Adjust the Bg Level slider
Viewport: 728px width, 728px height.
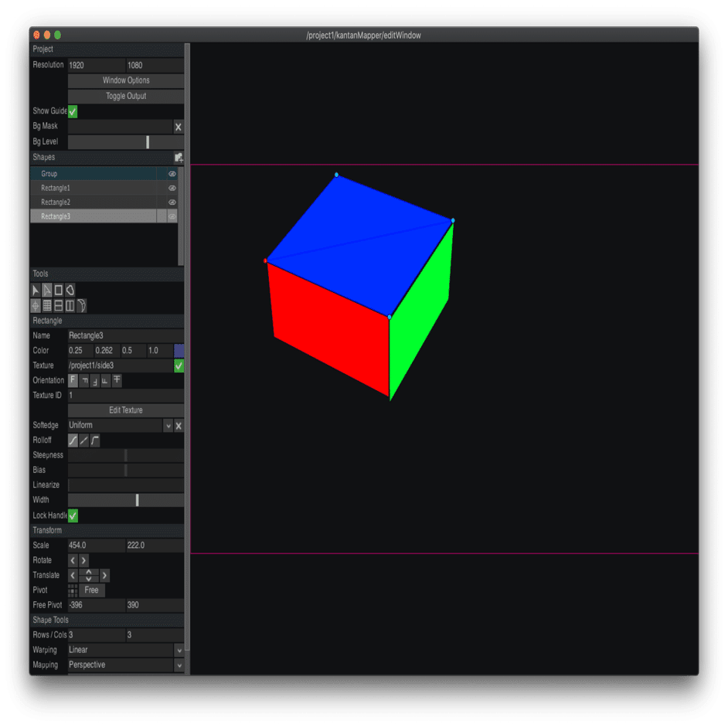(126, 142)
